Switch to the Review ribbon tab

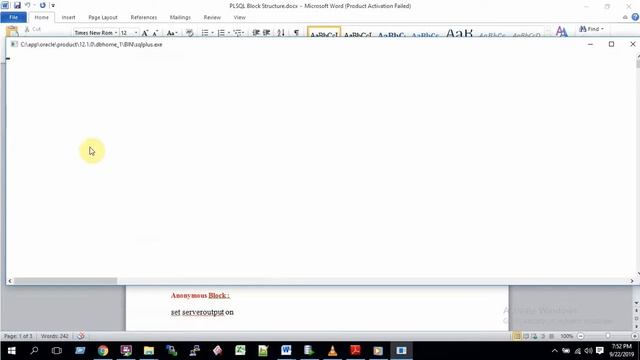212,18
